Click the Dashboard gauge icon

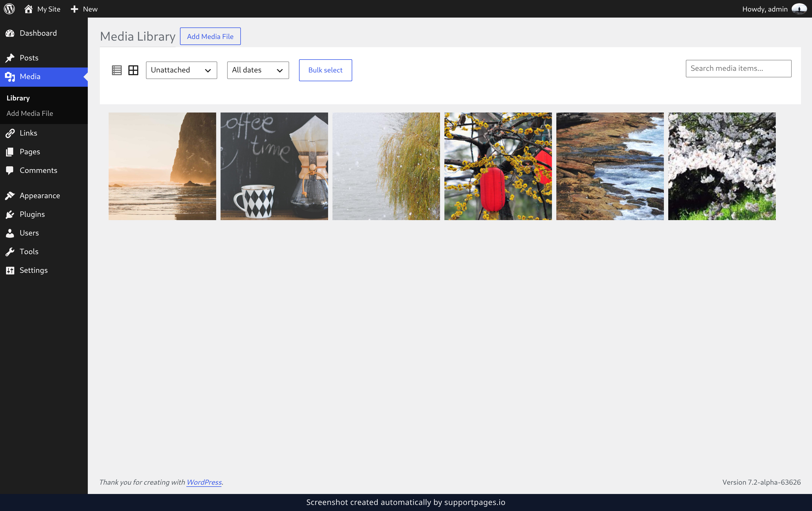[10, 33]
